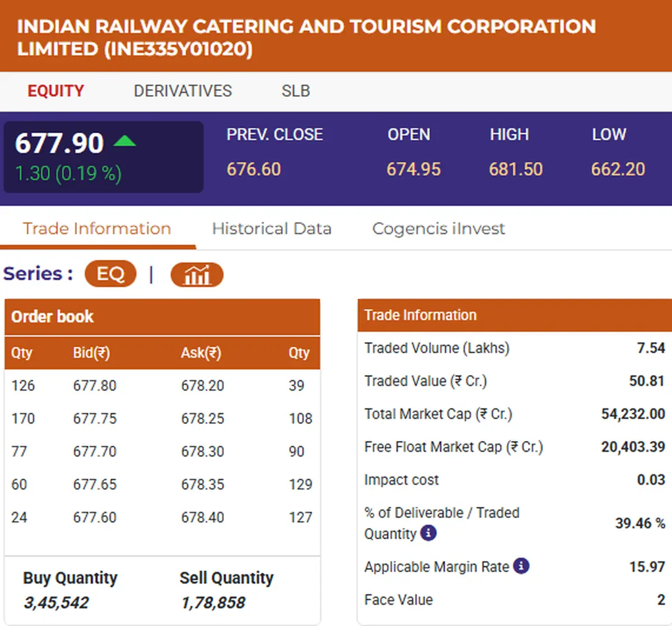Click info icon beside Applicable Margin Rate
Viewport: 672px width, 626px height.
521,566
